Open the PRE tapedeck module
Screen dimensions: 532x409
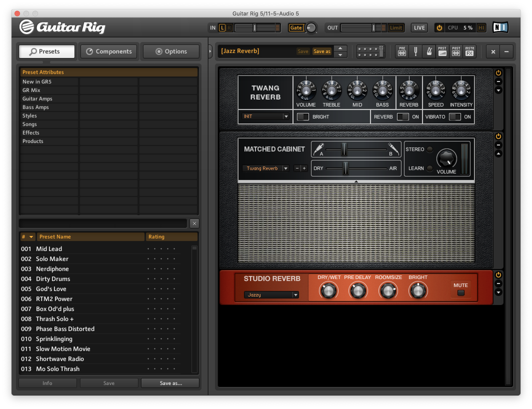pyautogui.click(x=402, y=51)
